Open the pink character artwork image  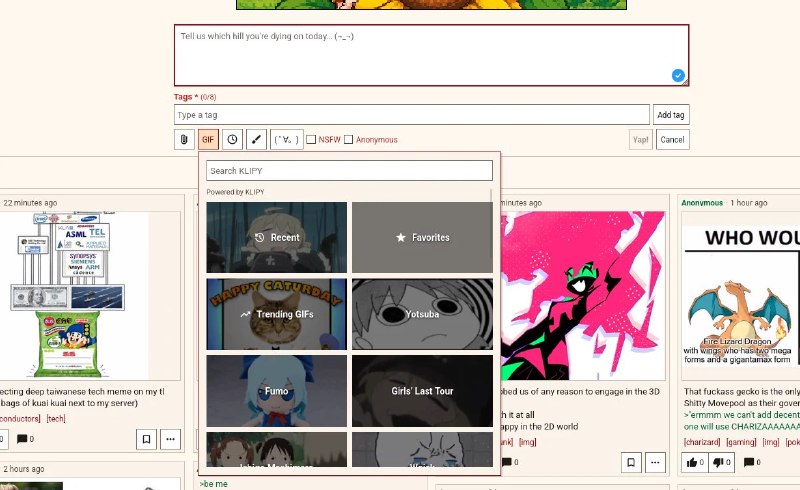click(583, 296)
